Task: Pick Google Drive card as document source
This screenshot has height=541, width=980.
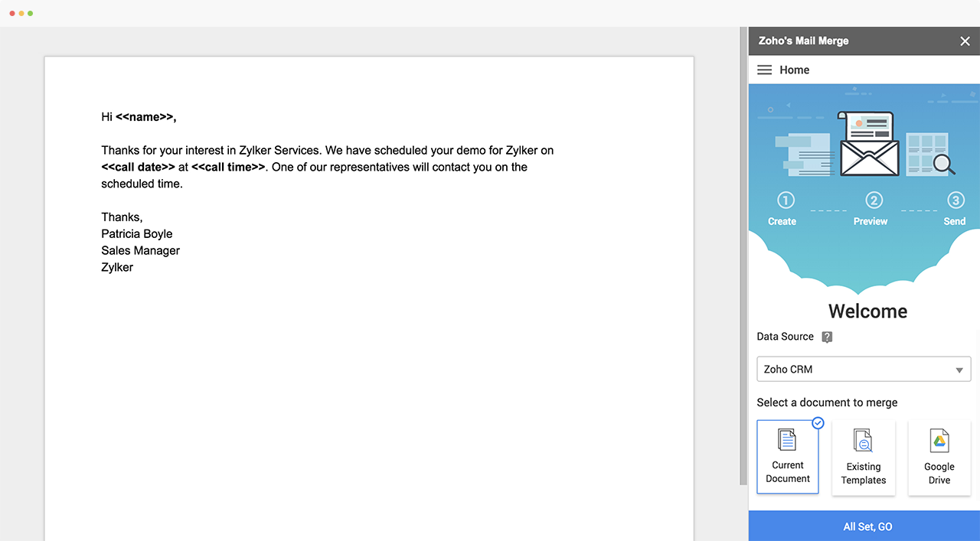Action: point(939,458)
